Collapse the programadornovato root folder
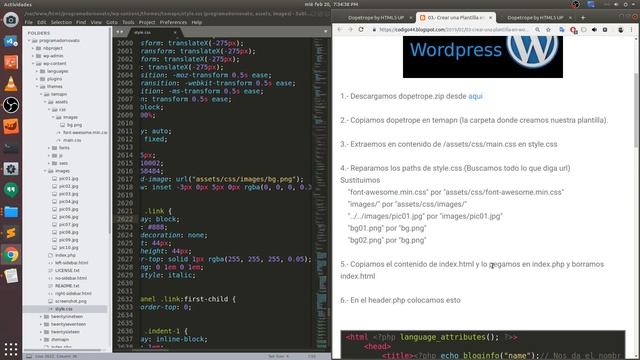This screenshot has height=360, width=640. pyautogui.click(x=29, y=40)
